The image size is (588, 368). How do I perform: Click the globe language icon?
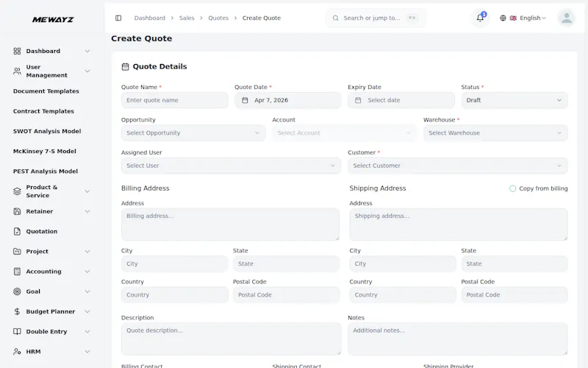[503, 18]
